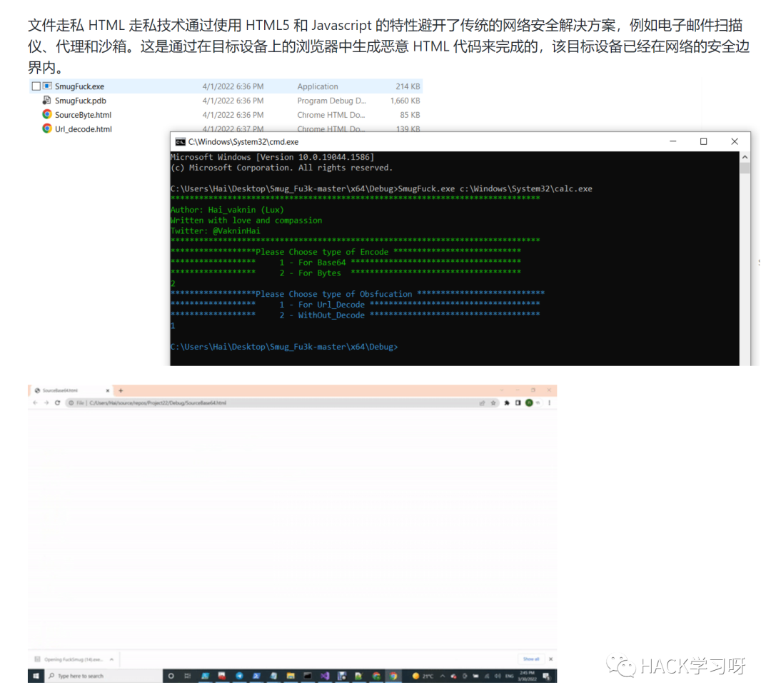Open Telegram from the taskbar
The image size is (771, 700).
point(239,676)
